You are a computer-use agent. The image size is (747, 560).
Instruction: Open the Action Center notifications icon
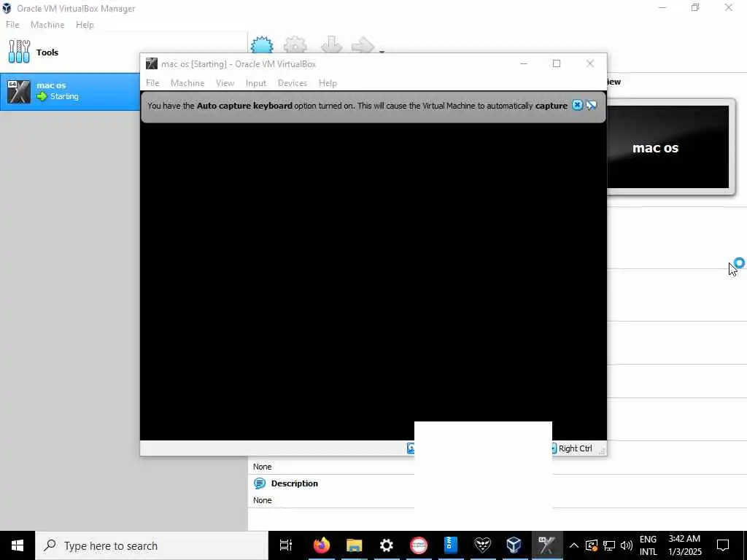(723, 545)
